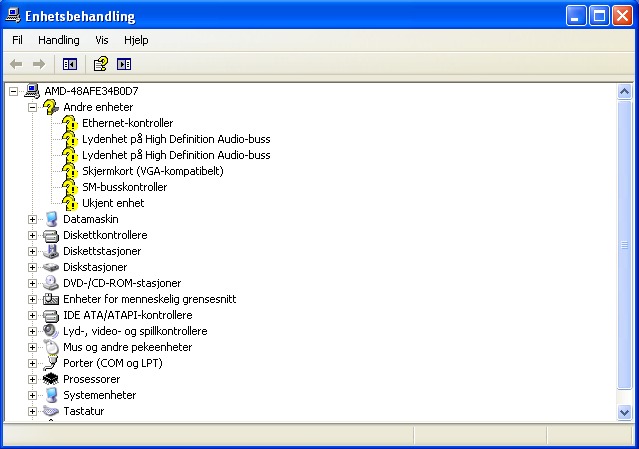
Task: Expand the Mus og andre pekeenheter category
Action: [32, 348]
